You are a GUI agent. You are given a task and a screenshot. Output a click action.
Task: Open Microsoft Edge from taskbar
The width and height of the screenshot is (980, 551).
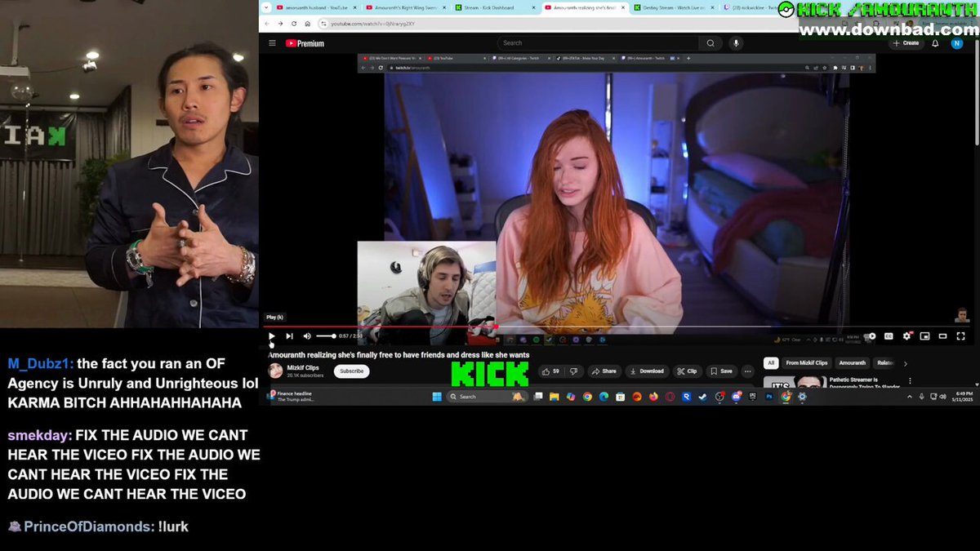pyautogui.click(x=604, y=397)
